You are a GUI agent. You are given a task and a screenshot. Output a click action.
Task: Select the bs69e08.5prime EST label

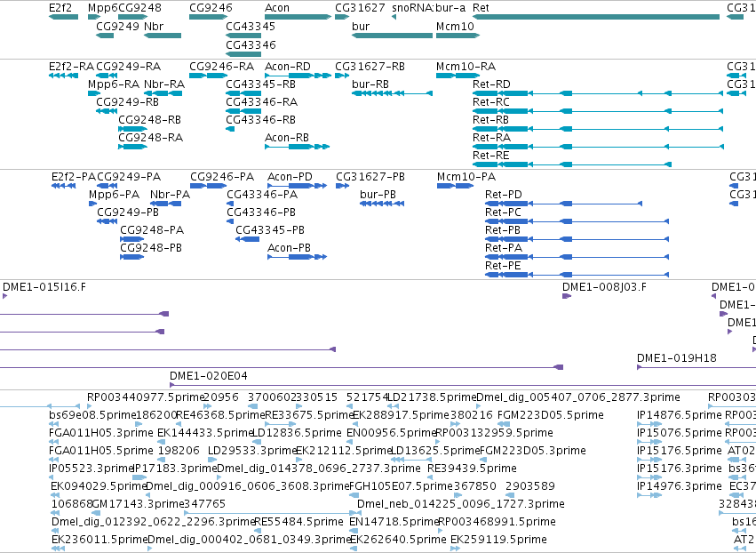click(92, 415)
